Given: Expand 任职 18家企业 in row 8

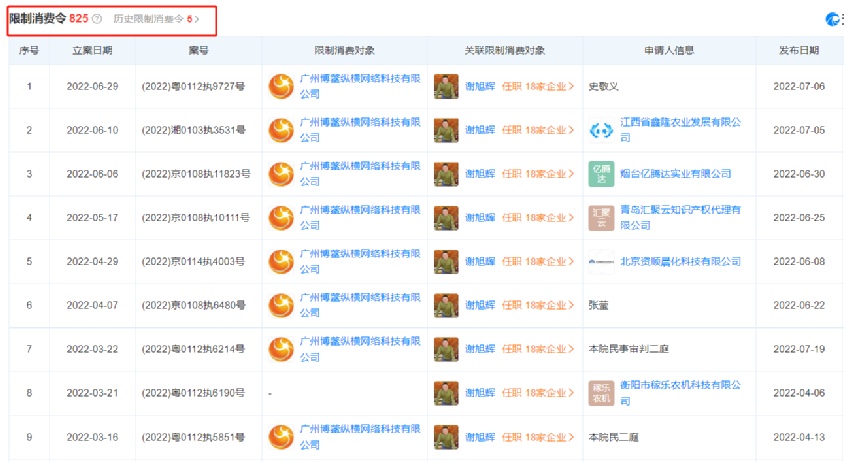Looking at the screenshot, I should point(538,393).
